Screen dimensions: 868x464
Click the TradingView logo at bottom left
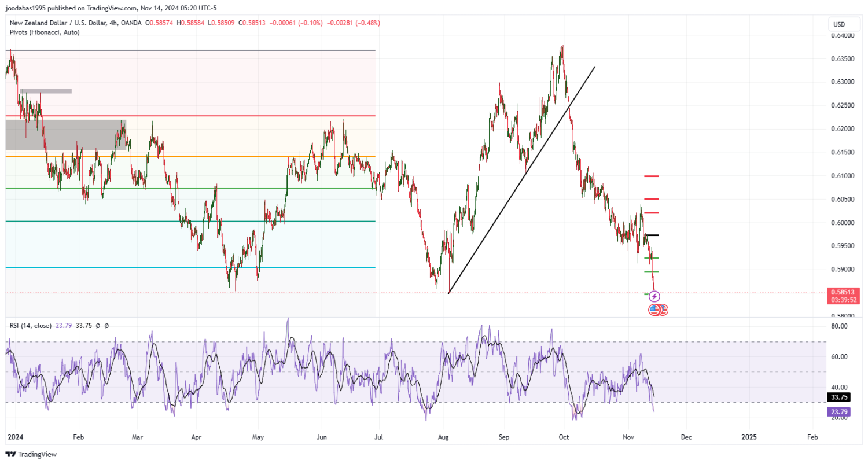point(31,454)
